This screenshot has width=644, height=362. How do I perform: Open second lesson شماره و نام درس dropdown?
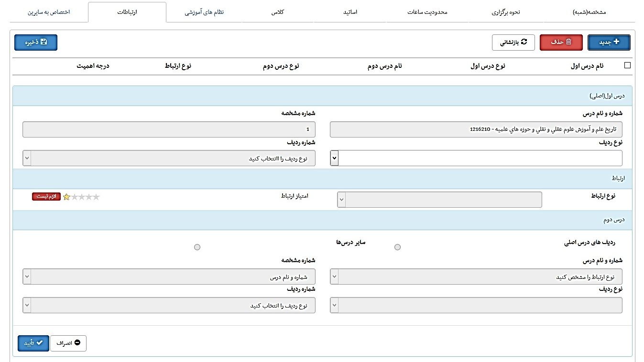[x=476, y=277]
